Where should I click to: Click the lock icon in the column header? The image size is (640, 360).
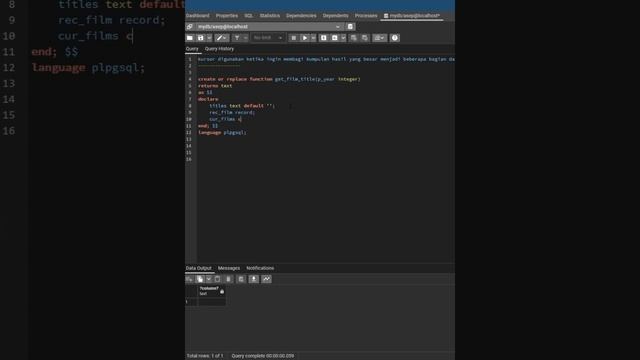pos(222,291)
